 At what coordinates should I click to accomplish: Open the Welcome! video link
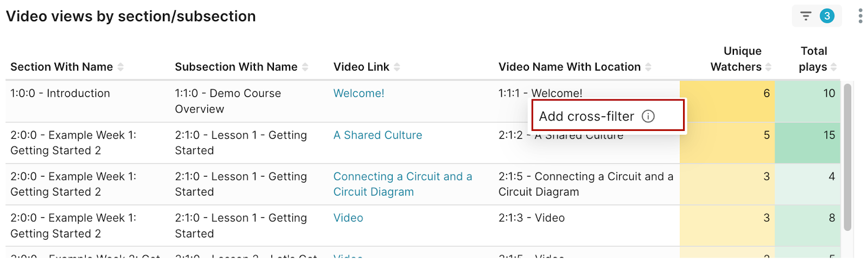[x=359, y=93]
